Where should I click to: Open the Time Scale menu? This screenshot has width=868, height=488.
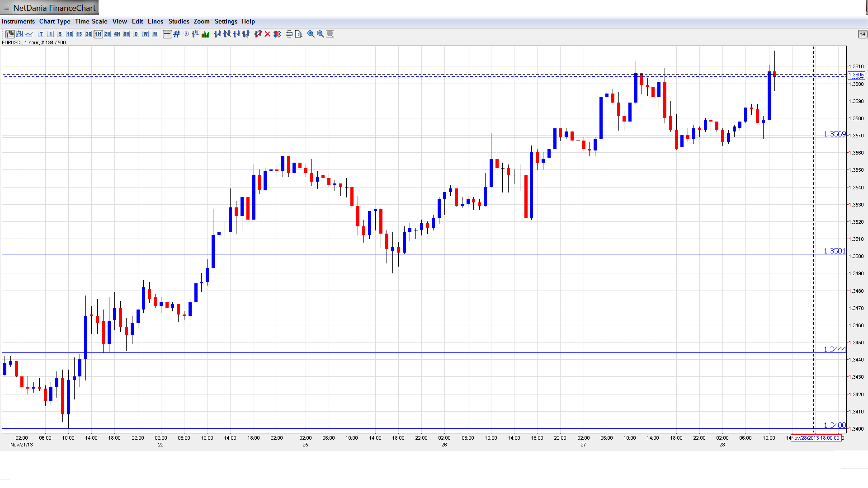tap(91, 21)
